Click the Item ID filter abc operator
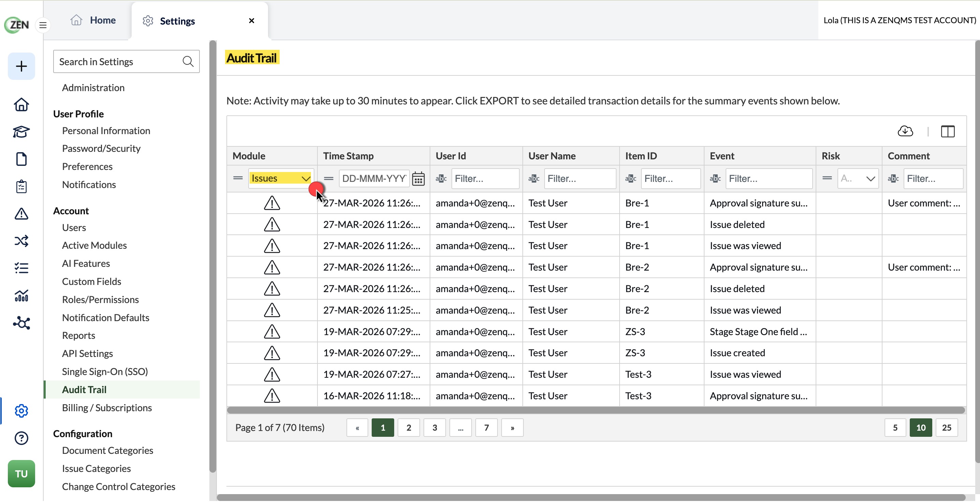Viewport: 980px width, 503px height. pos(631,178)
